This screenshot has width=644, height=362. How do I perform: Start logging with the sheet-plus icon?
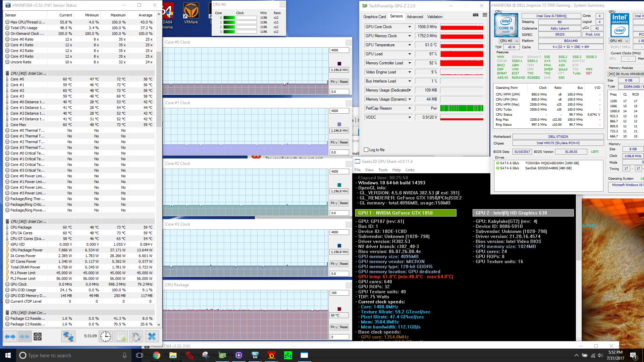tap(121, 336)
